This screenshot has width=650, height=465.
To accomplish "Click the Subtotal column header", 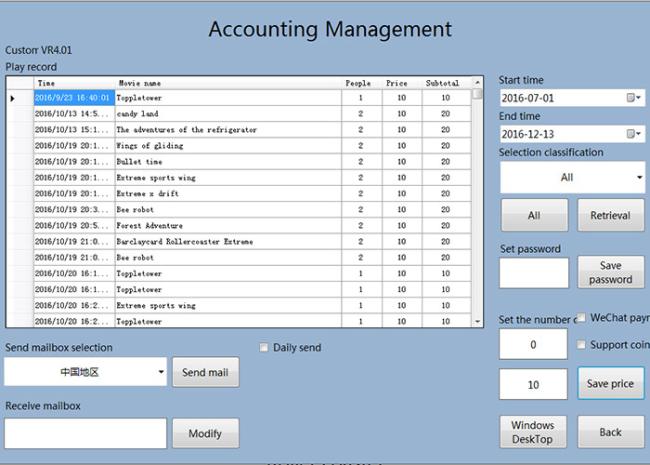I will (441, 83).
